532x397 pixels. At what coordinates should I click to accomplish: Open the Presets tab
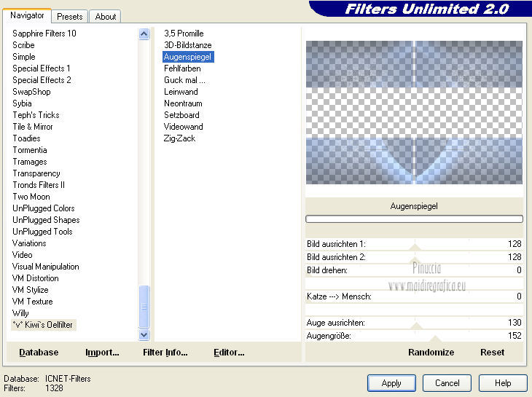[69, 17]
